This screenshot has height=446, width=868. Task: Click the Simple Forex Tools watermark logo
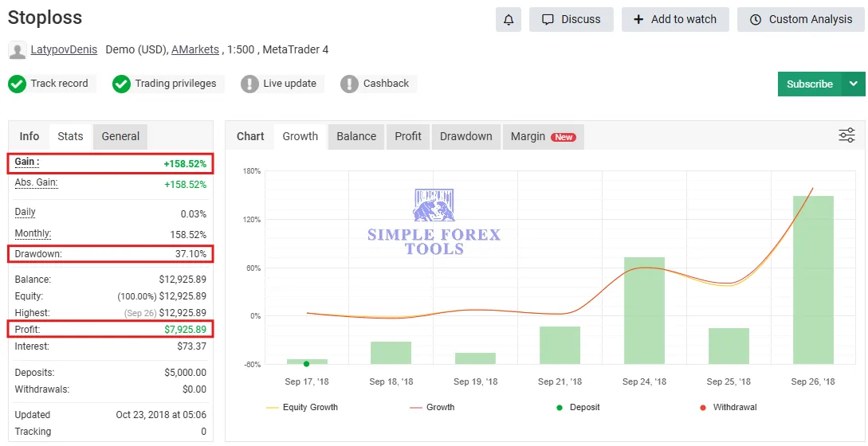pyautogui.click(x=434, y=222)
